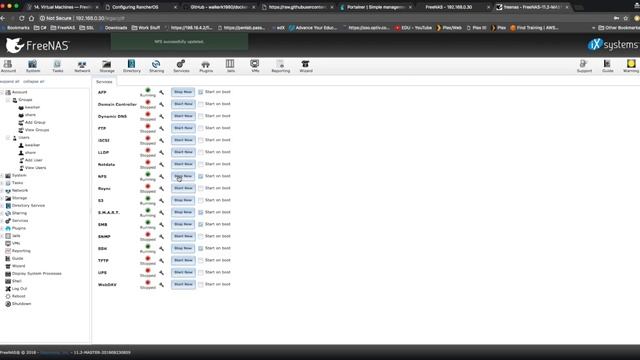Expand the Directory Service tree node
The height and width of the screenshot is (360, 640).
click(x=2, y=206)
